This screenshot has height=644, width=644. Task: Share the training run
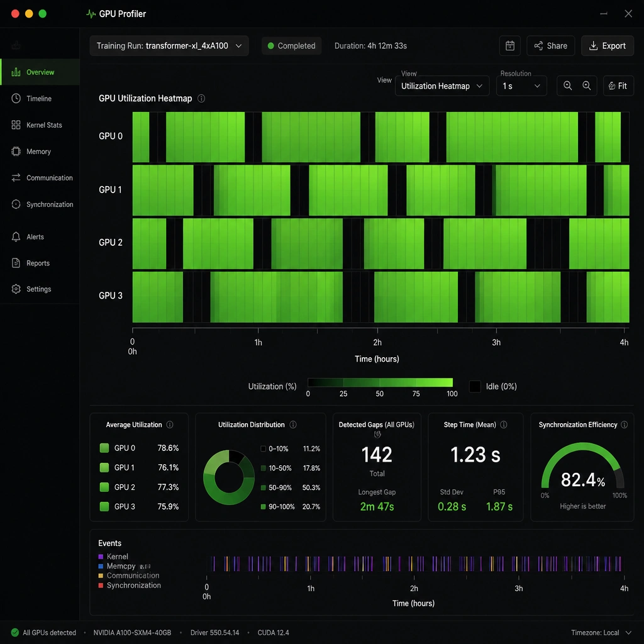[551, 45]
